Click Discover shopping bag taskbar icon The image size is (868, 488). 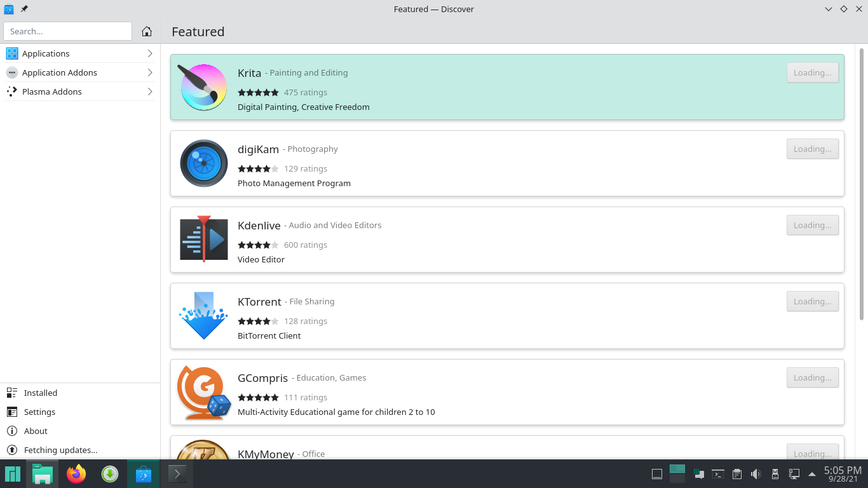(x=144, y=474)
